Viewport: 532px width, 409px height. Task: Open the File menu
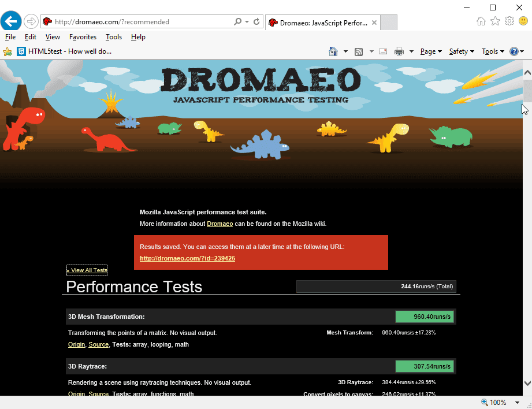tap(10, 37)
